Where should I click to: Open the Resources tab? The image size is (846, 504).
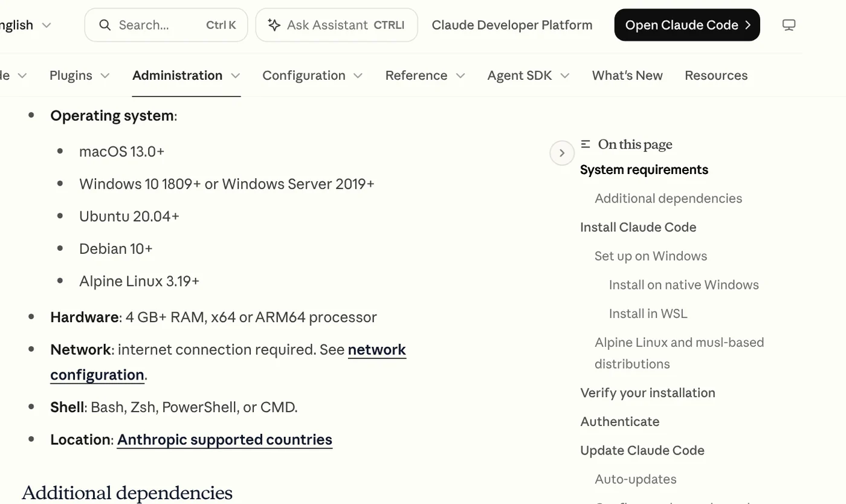716,76
